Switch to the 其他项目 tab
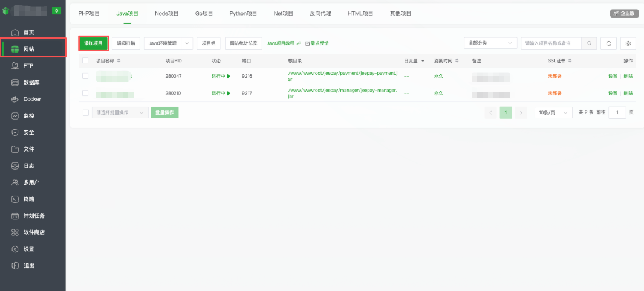 click(x=401, y=13)
